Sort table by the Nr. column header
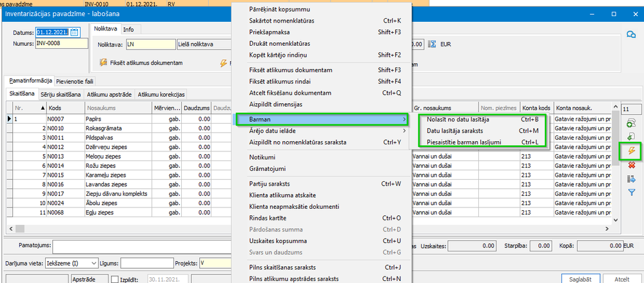The height and width of the screenshot is (283, 644). [29, 108]
